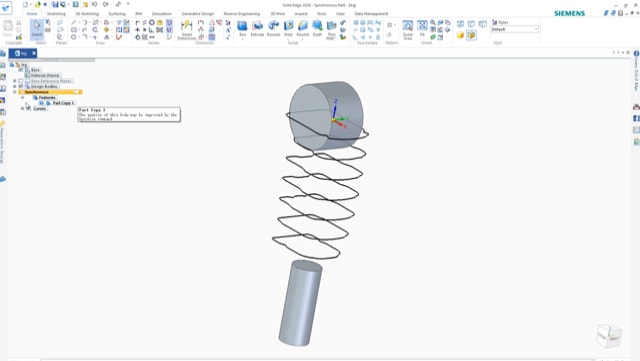
Task: Open the Simulation ribbon tab
Action: (162, 13)
